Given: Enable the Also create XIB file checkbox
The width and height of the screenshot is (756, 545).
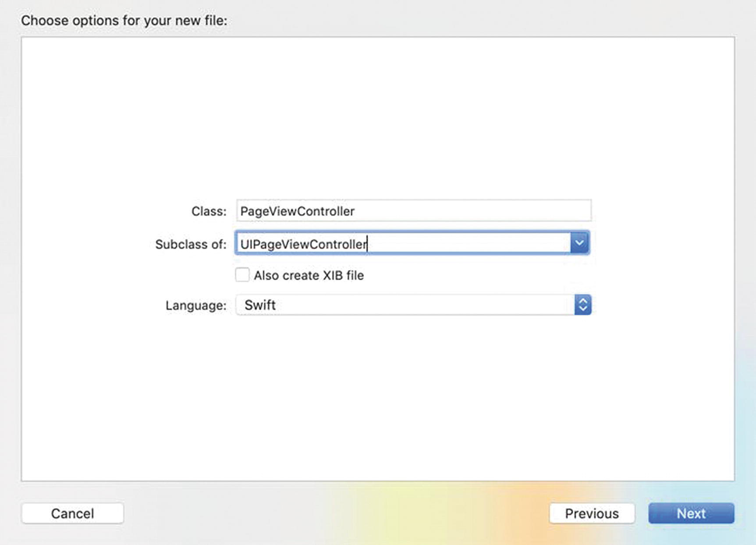Looking at the screenshot, I should pyautogui.click(x=242, y=275).
